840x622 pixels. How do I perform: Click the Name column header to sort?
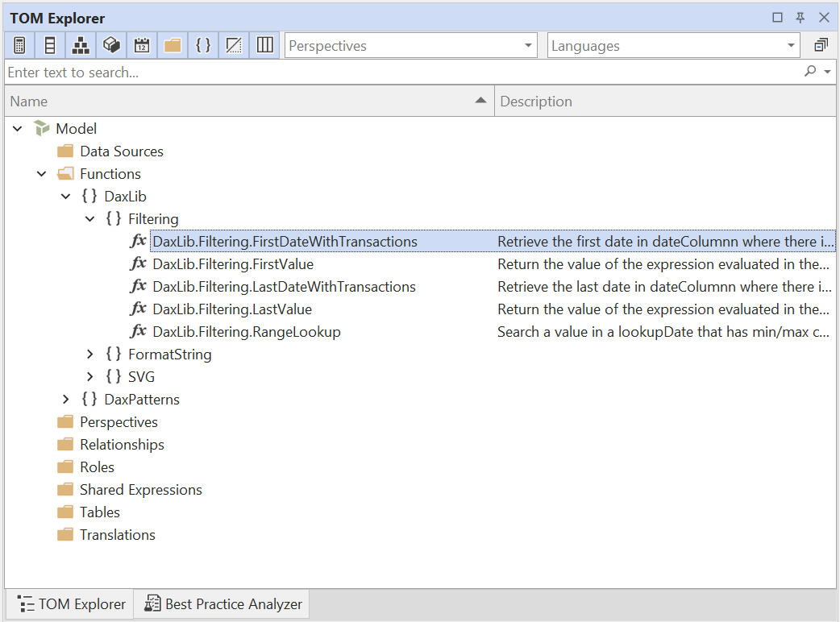pos(242,100)
